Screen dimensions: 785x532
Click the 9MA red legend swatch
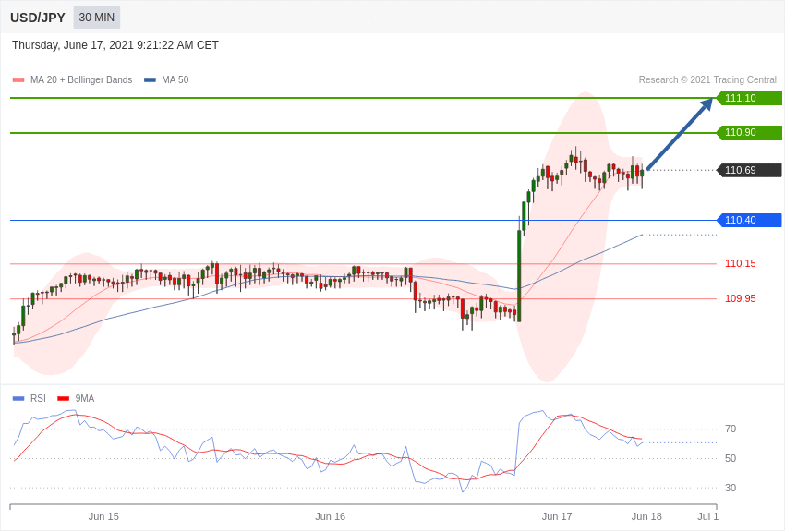click(64, 399)
